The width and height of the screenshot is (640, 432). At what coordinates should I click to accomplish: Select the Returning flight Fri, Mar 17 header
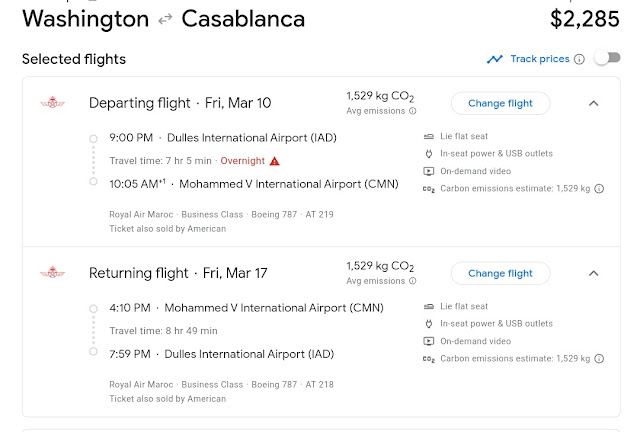[180, 273]
